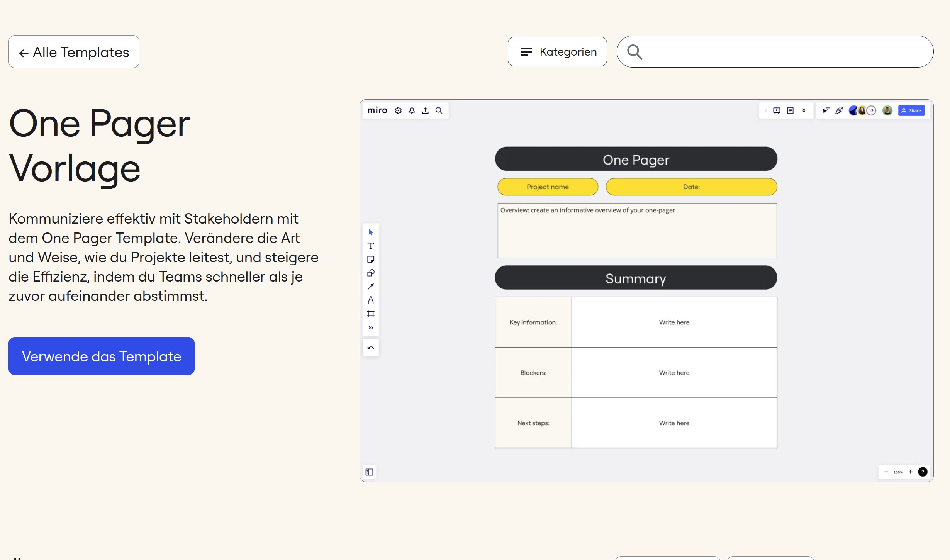
Task: Click the export upload icon
Action: (426, 110)
